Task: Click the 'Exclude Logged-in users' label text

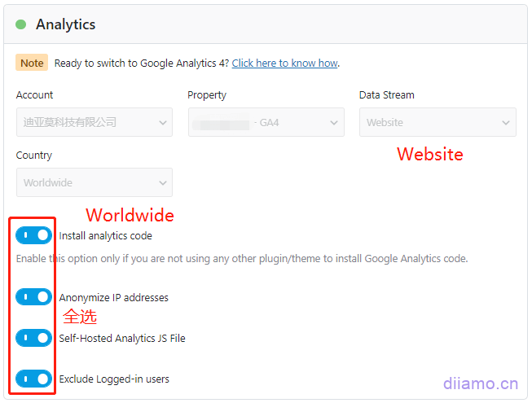Action: (x=114, y=379)
